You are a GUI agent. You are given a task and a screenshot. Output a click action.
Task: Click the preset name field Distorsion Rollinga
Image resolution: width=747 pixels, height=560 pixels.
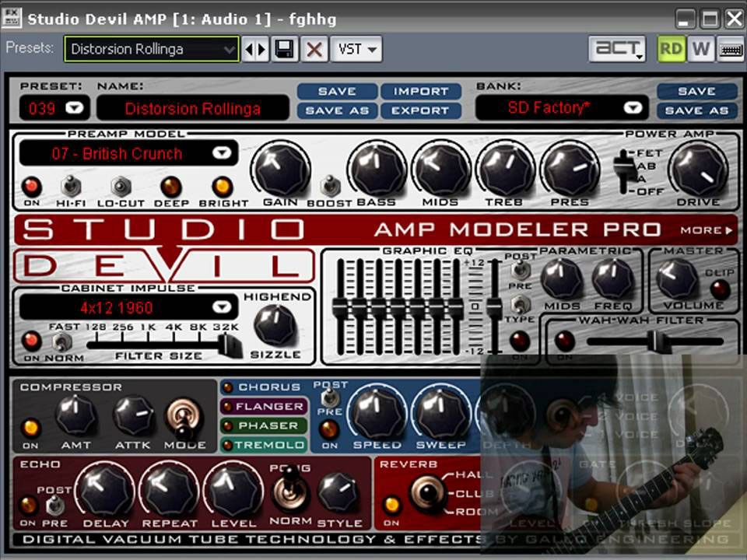[192, 108]
